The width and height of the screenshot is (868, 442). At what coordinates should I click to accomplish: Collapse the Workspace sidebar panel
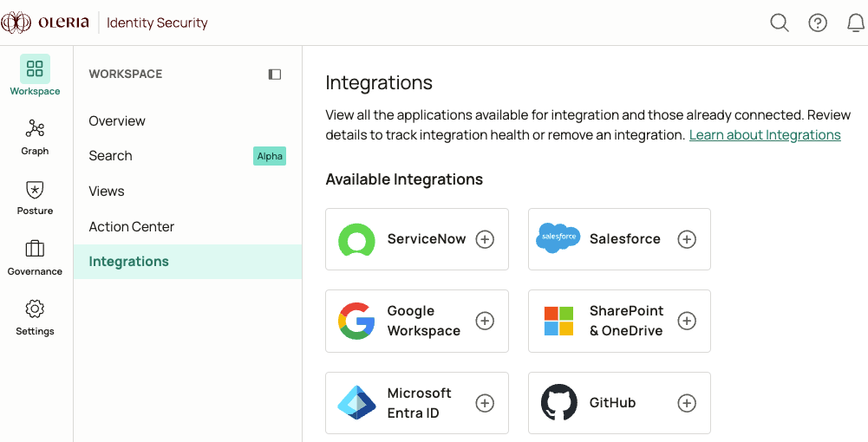point(275,75)
